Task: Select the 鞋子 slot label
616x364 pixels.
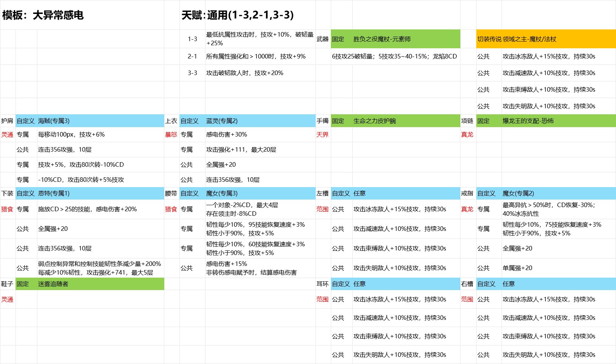Action: (8, 284)
